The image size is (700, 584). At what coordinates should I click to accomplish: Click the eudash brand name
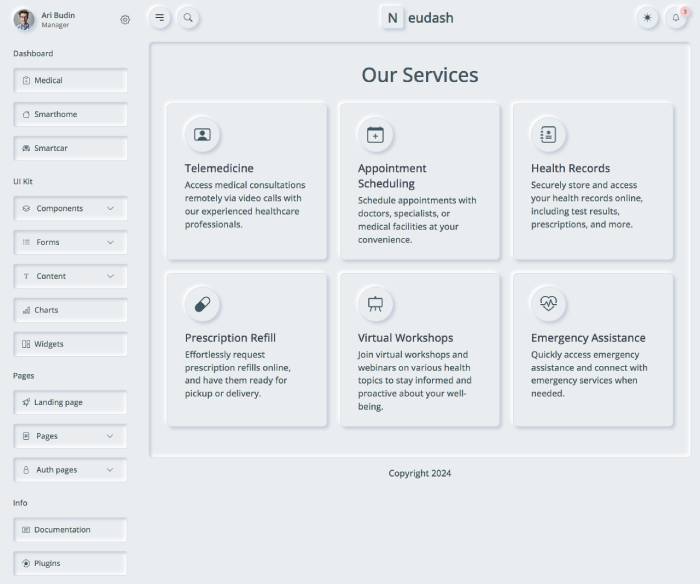[431, 18]
